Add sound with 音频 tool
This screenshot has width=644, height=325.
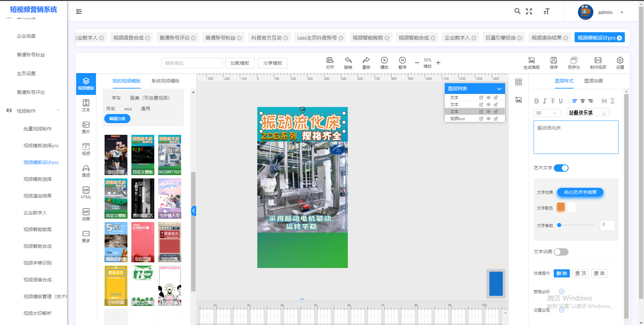point(86,171)
